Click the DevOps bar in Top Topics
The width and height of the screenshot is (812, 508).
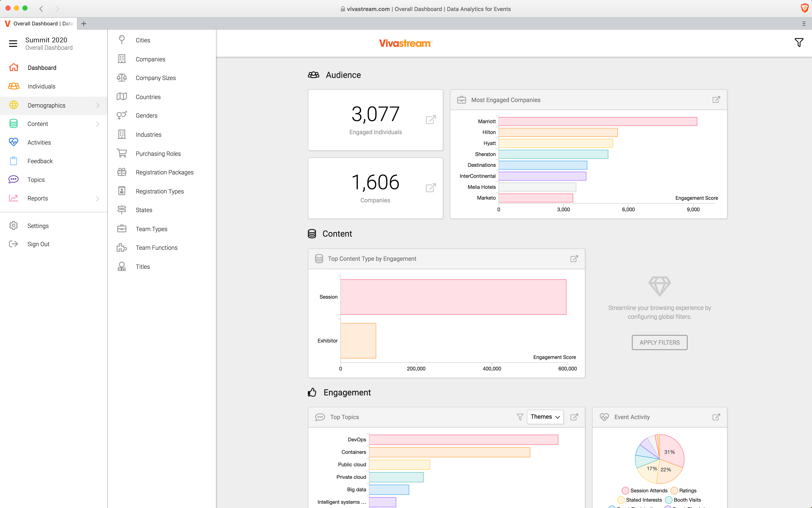coord(463,439)
